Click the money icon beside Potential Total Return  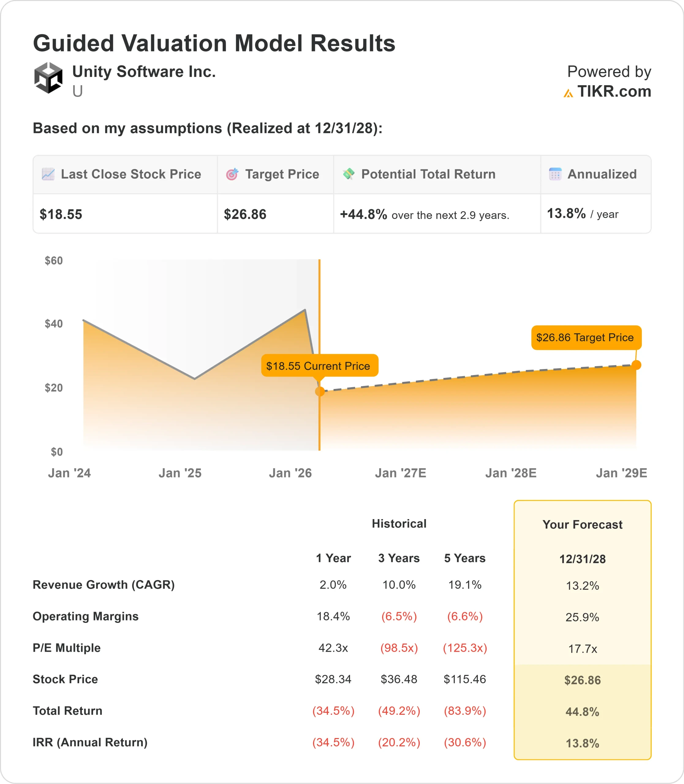349,174
